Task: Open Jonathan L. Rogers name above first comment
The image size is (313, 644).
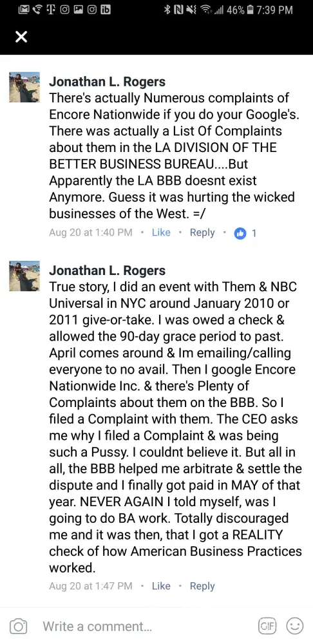Action: (x=107, y=81)
